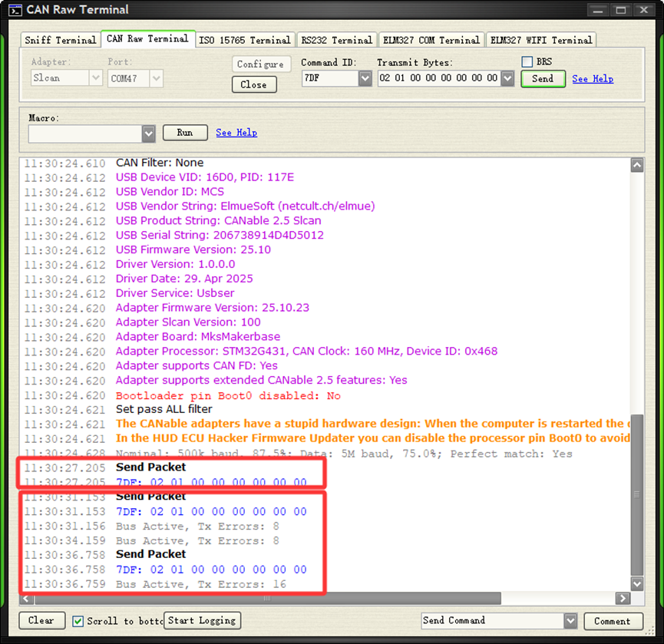Click Start Logging button
Viewport: 664px width, 644px height.
[x=202, y=621]
